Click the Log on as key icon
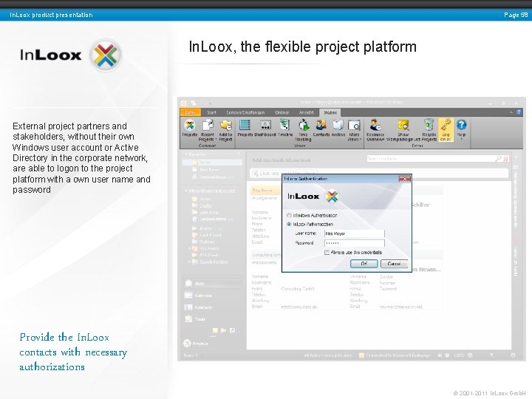This screenshot has width=532, height=399. coord(446,130)
